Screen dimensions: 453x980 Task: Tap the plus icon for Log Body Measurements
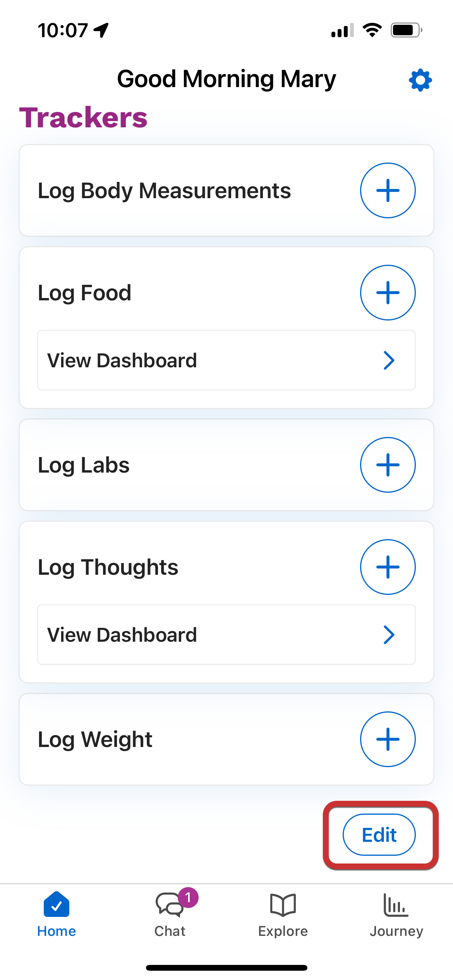(x=388, y=190)
